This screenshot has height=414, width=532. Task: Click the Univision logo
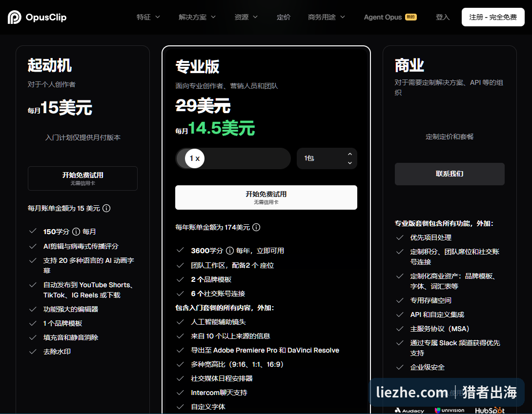coord(450,410)
